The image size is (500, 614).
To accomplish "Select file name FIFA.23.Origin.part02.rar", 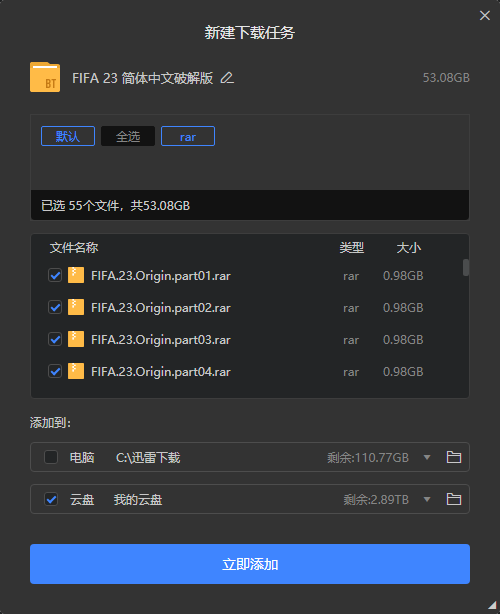I will (x=161, y=308).
